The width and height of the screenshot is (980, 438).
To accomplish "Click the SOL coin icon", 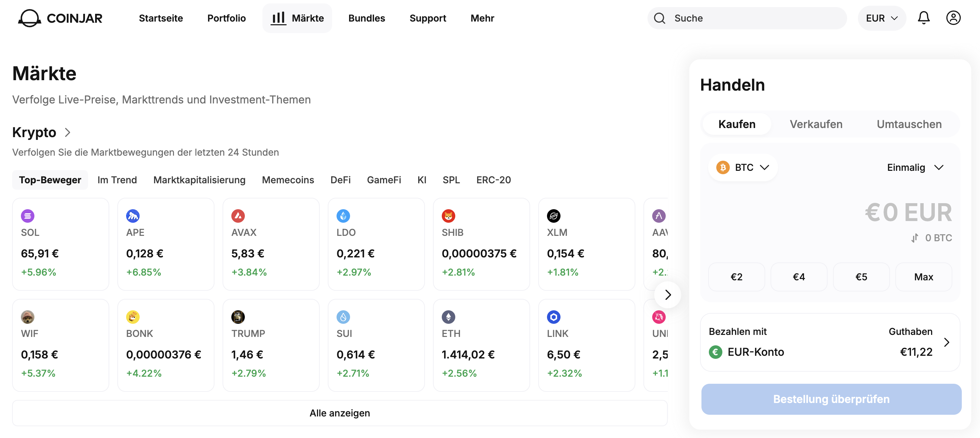I will tap(28, 216).
